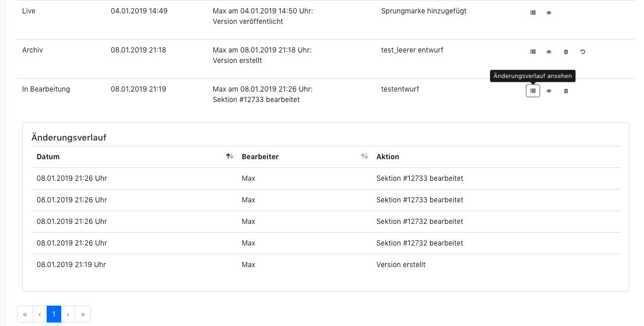The image size is (644, 326).
Task: Delete the Archiv version with trash icon
Action: pyautogui.click(x=566, y=52)
